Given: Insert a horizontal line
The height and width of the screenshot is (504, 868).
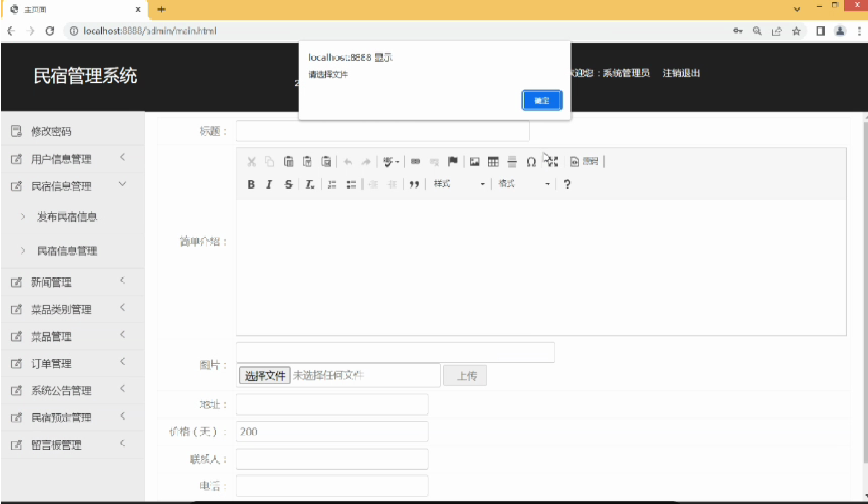Looking at the screenshot, I should click(512, 162).
